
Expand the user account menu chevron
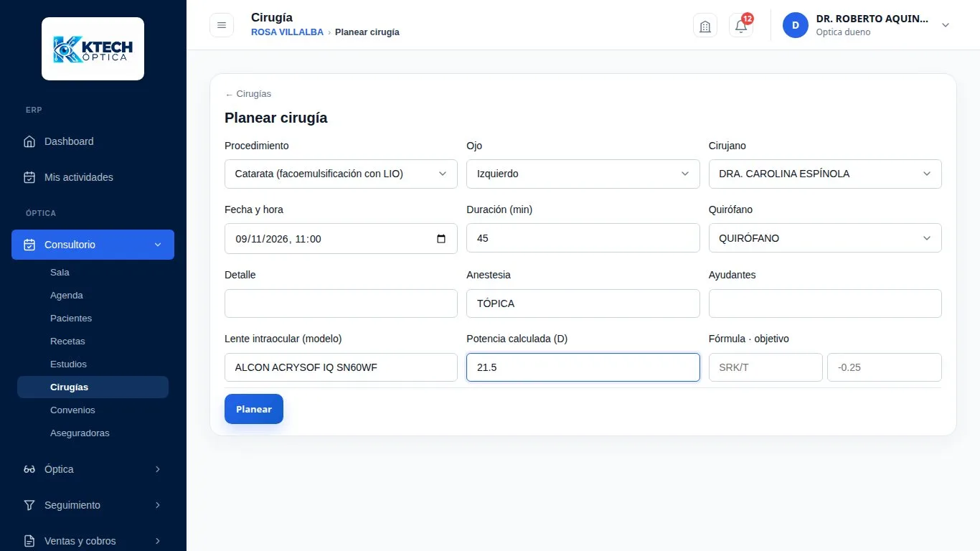[x=946, y=25]
